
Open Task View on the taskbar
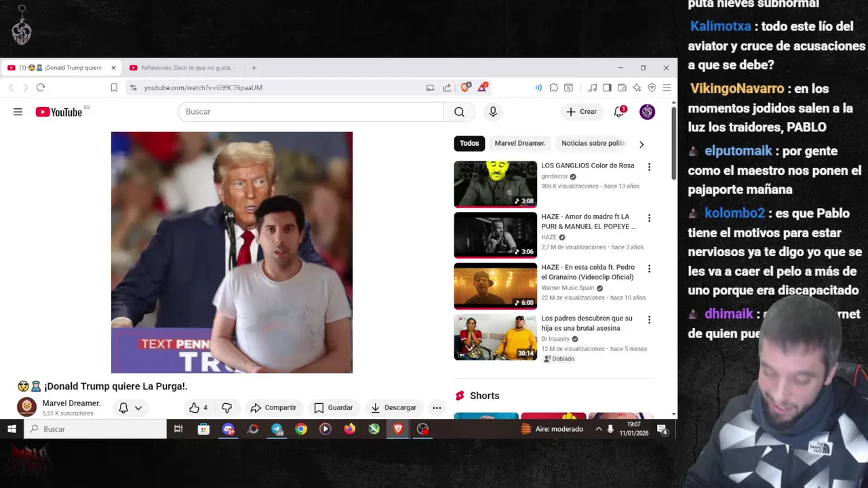[x=178, y=429]
